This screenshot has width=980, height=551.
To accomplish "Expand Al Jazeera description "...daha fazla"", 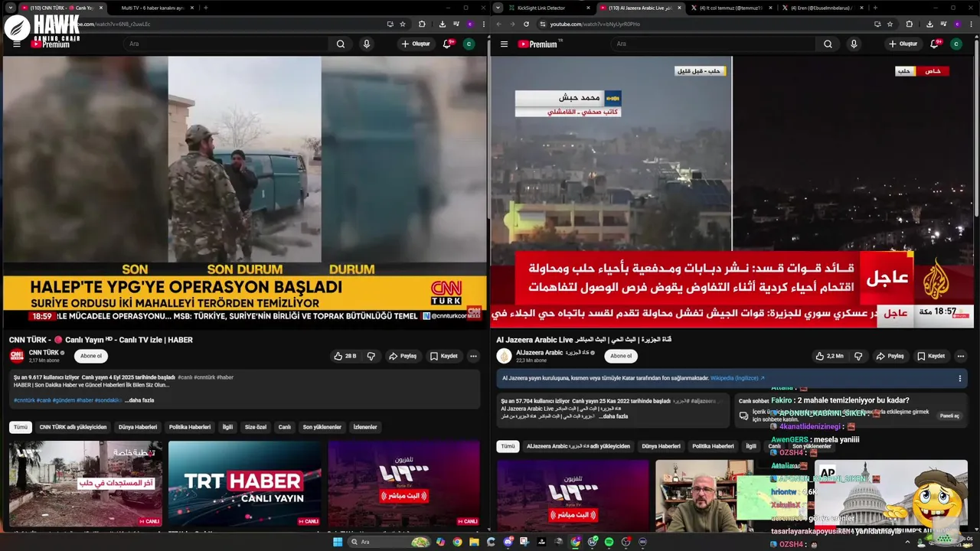I will [613, 416].
